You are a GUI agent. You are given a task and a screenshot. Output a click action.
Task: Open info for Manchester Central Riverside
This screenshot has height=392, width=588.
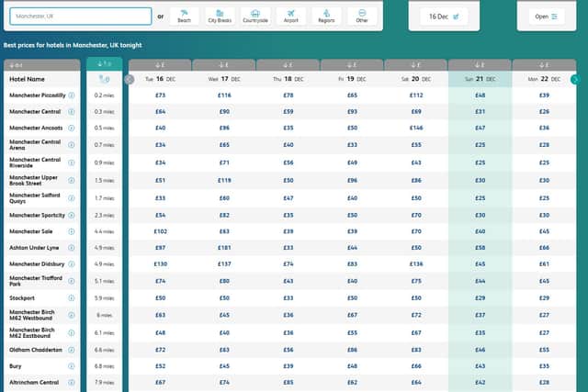pos(72,162)
